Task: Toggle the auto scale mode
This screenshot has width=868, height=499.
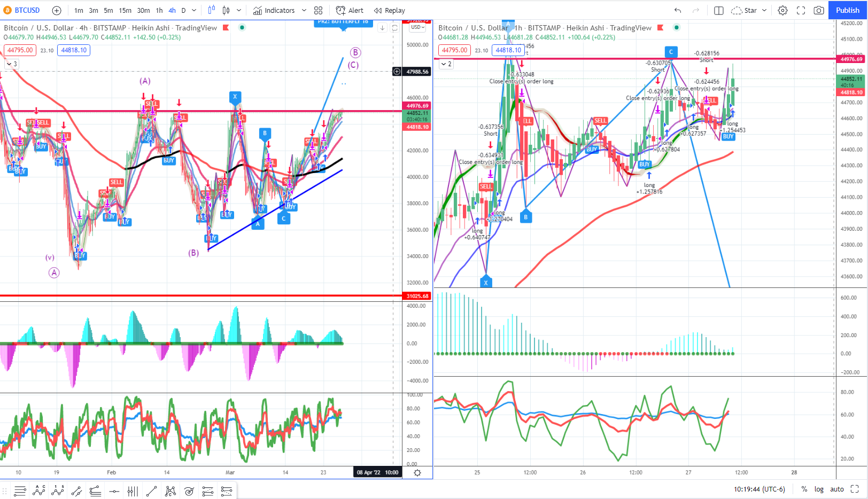Action: 837,489
